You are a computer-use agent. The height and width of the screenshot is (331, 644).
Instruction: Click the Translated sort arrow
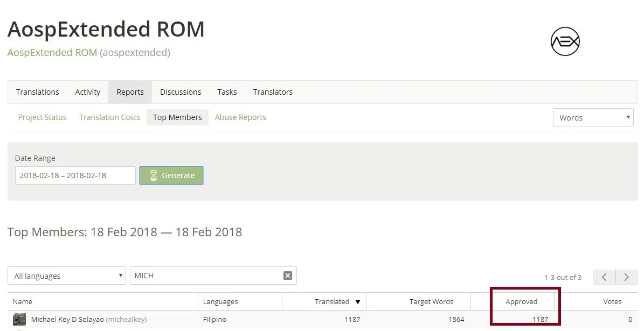click(358, 302)
